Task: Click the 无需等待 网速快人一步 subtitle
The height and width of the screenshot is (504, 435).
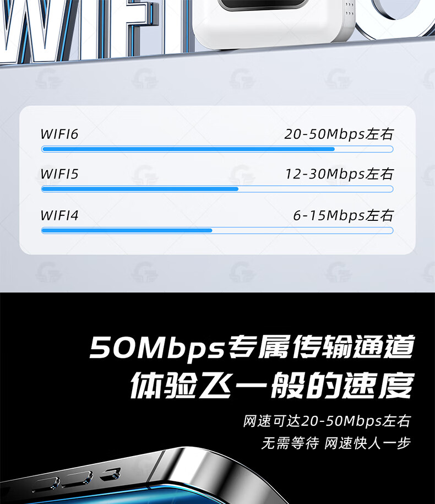Action: tap(336, 443)
